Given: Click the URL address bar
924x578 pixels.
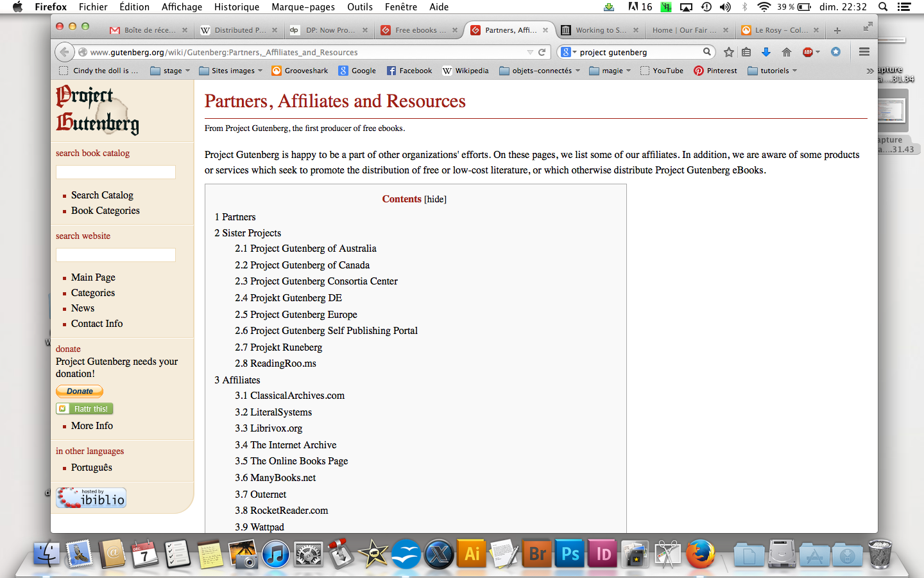Looking at the screenshot, I should click(308, 52).
